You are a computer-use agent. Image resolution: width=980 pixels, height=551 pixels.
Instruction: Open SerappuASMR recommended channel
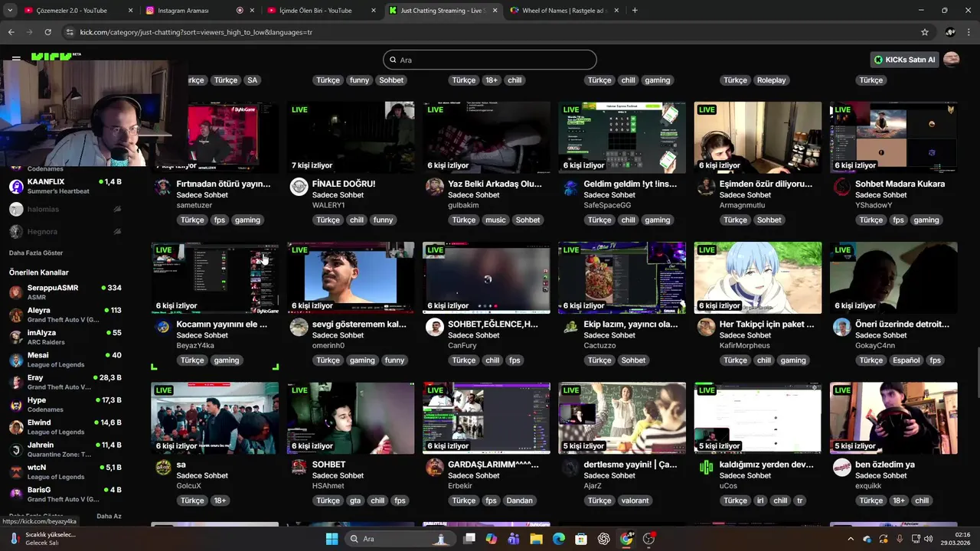[65, 292]
